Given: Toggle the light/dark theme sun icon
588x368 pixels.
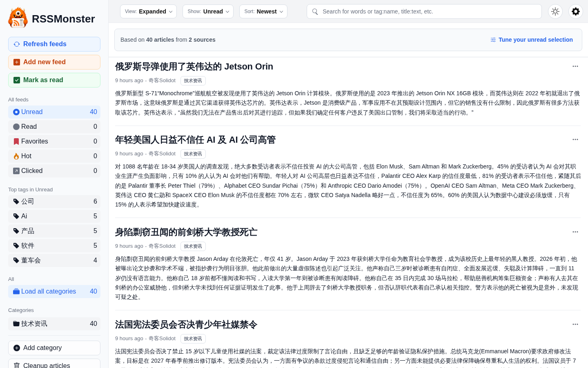Looking at the screenshot, I should point(555,11).
